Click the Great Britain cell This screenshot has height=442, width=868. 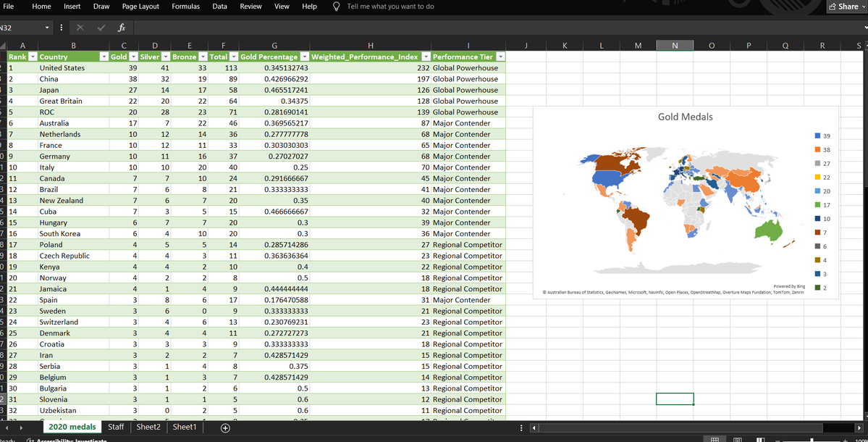[x=74, y=101]
